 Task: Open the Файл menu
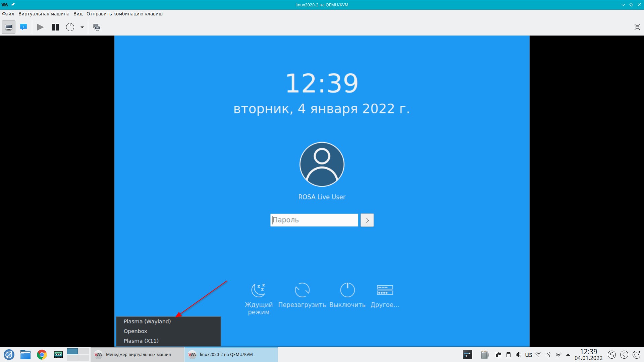pyautogui.click(x=8, y=14)
